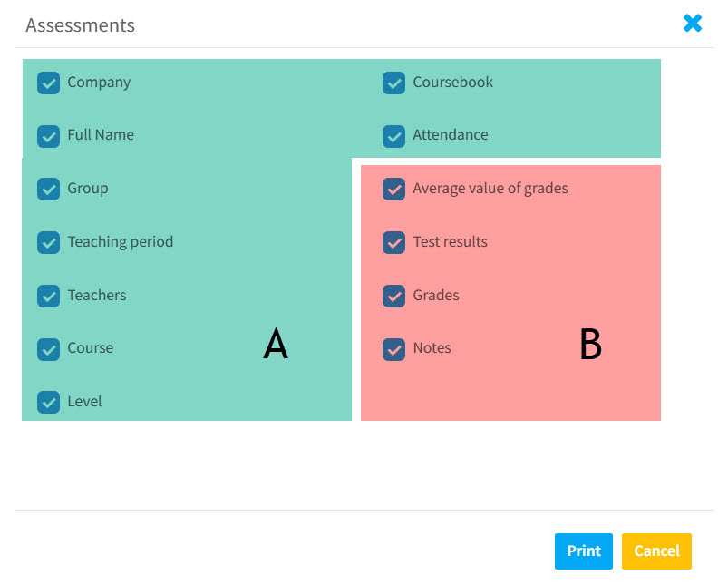Disable the Course option
The image size is (728, 585).
pyautogui.click(x=48, y=348)
